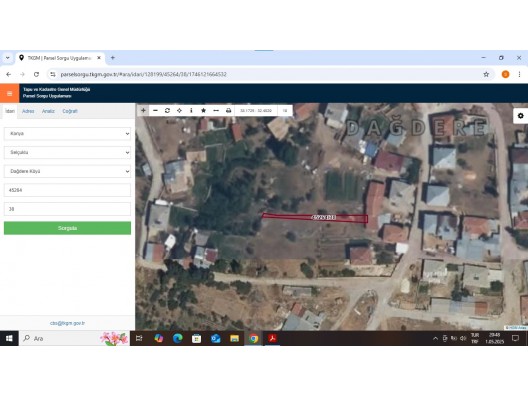The width and height of the screenshot is (528, 396).
Task: Print the map with the printer icon
Action: [228, 110]
